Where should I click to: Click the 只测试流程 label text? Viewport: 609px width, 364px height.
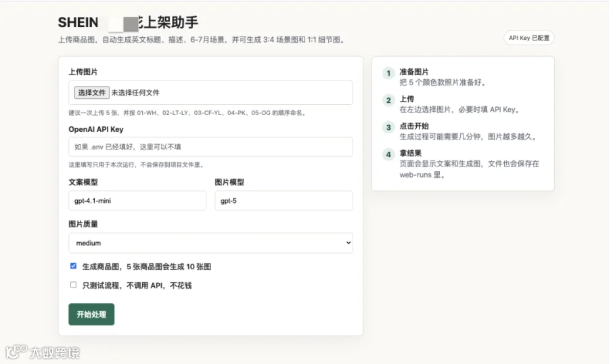[x=137, y=286]
